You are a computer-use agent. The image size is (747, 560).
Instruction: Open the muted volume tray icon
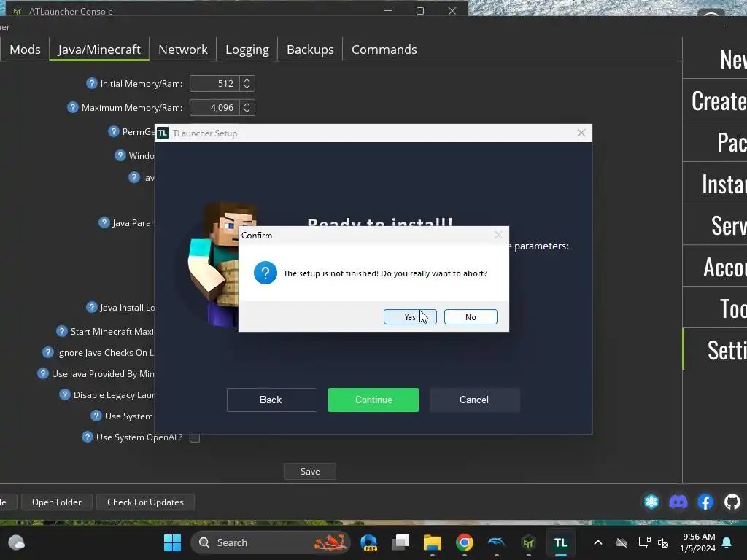pyautogui.click(x=663, y=542)
